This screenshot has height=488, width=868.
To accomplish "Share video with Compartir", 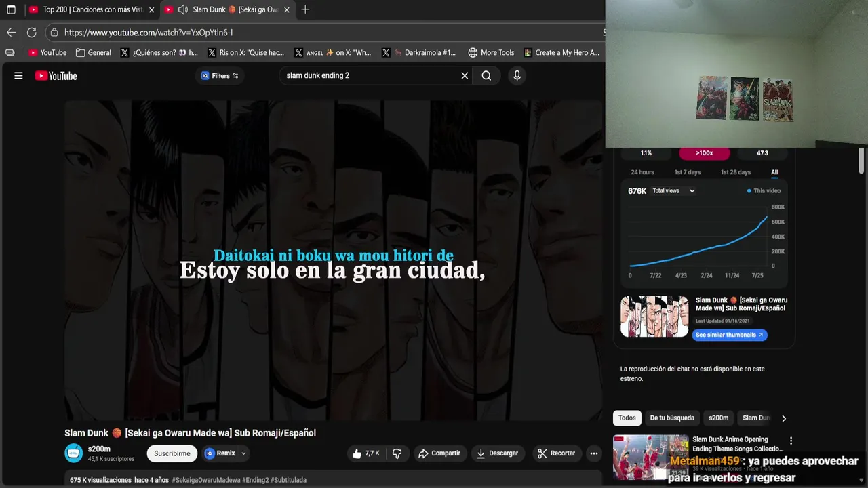I will [x=439, y=453].
